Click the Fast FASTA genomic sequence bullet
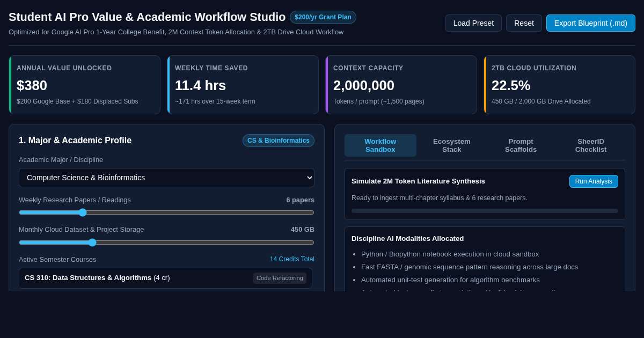644x338 pixels. pos(470,267)
